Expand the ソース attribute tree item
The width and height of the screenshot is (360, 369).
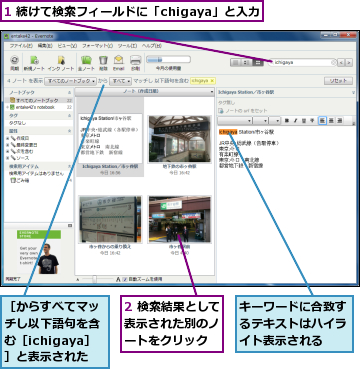[x=8, y=158]
